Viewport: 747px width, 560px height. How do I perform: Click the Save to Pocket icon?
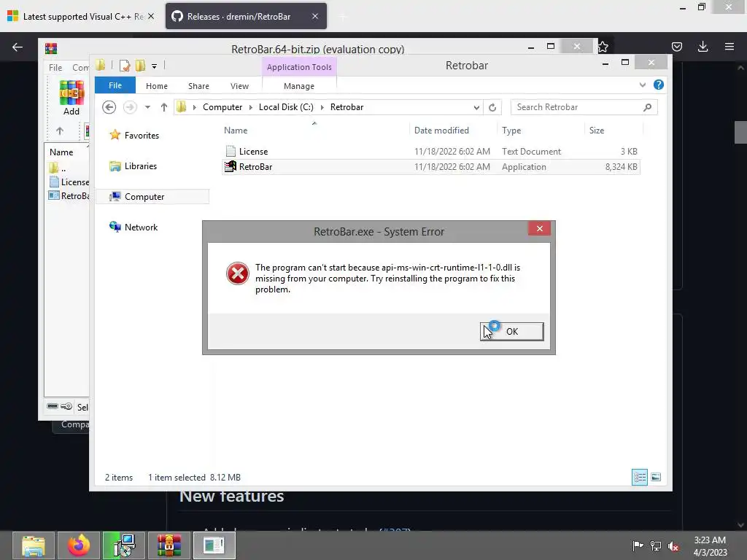pos(676,47)
